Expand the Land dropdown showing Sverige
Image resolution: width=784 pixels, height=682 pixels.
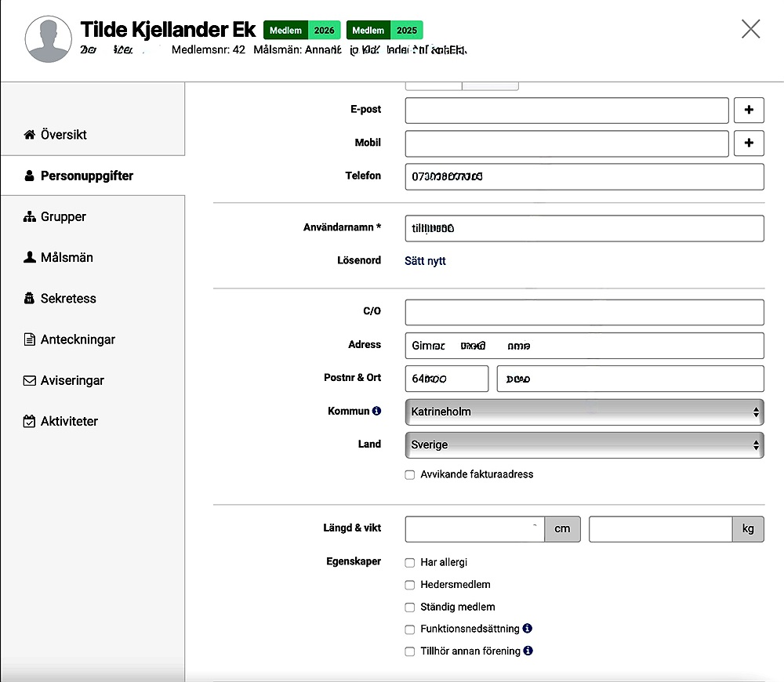pos(584,444)
